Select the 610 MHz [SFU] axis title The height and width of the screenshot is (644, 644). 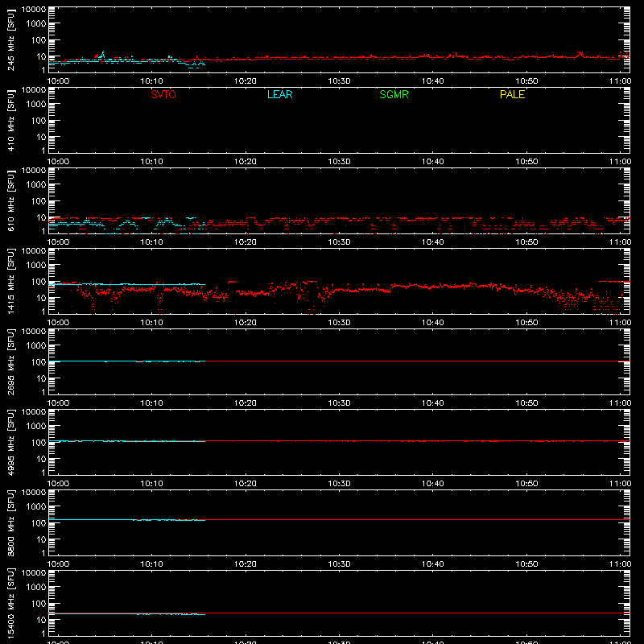pos(10,200)
